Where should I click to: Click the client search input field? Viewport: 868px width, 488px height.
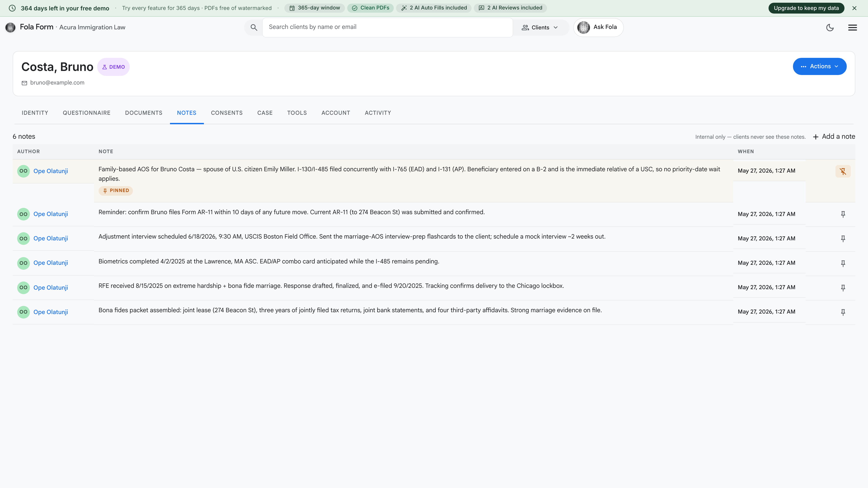(x=387, y=27)
